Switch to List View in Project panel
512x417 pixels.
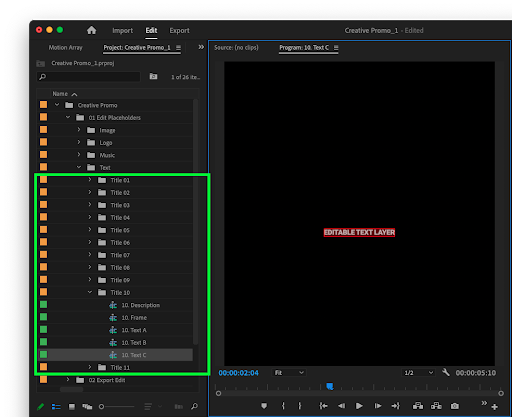(x=56, y=406)
